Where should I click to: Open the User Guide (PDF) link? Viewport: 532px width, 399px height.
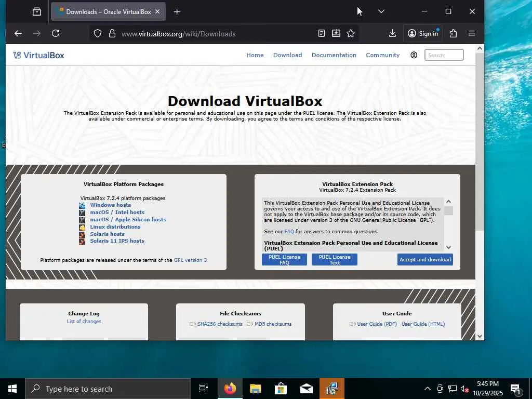(x=377, y=324)
